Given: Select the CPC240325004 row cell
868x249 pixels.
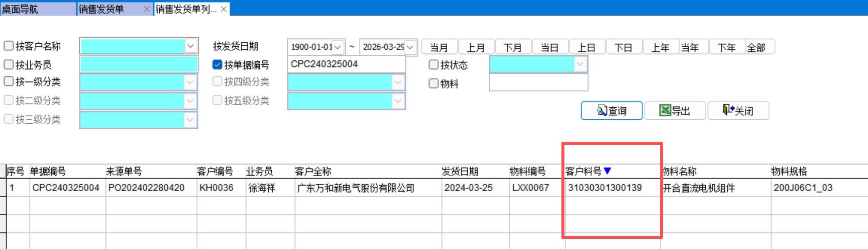Looking at the screenshot, I should pos(66,188).
